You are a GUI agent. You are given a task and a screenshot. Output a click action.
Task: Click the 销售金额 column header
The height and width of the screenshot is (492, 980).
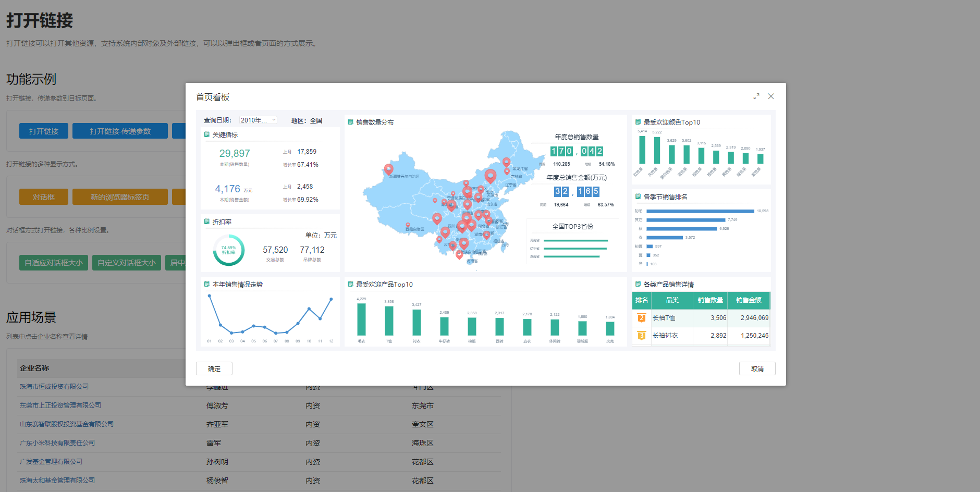pyautogui.click(x=749, y=300)
